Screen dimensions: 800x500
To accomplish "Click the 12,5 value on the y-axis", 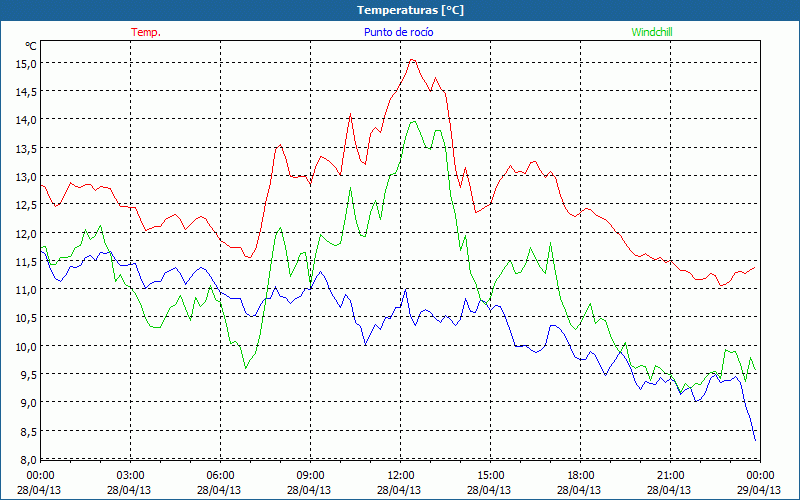I will tap(27, 205).
